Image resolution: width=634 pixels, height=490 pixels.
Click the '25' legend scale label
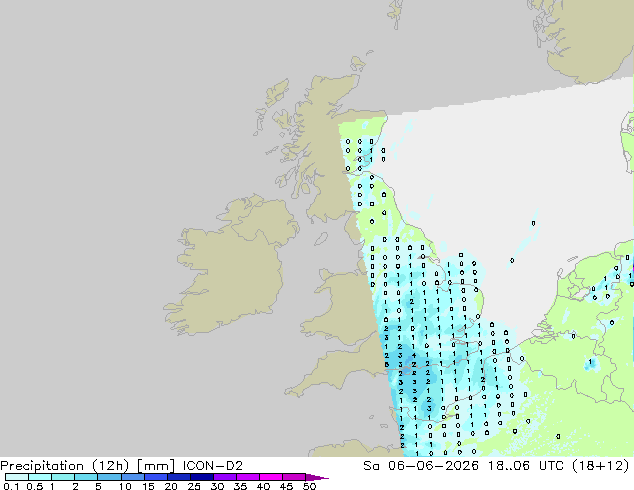[194, 486]
